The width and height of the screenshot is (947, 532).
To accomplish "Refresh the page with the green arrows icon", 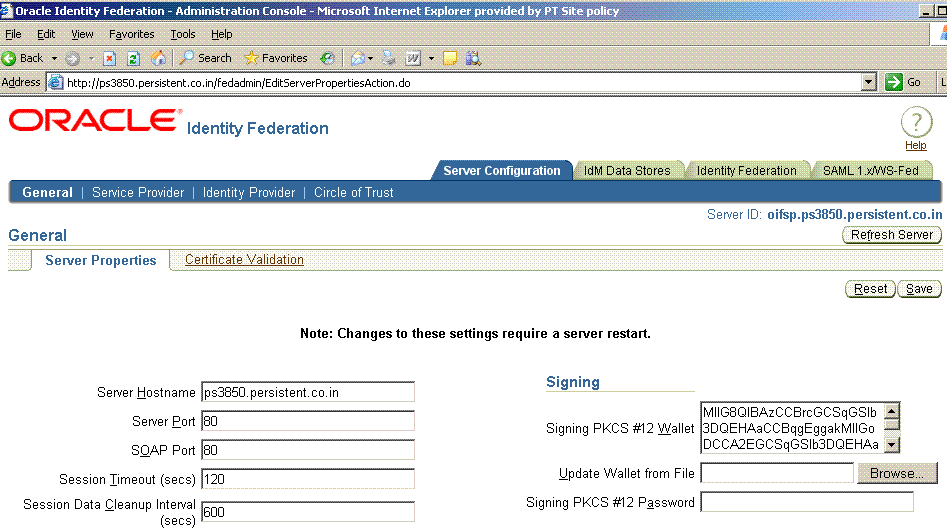I will tap(133, 59).
